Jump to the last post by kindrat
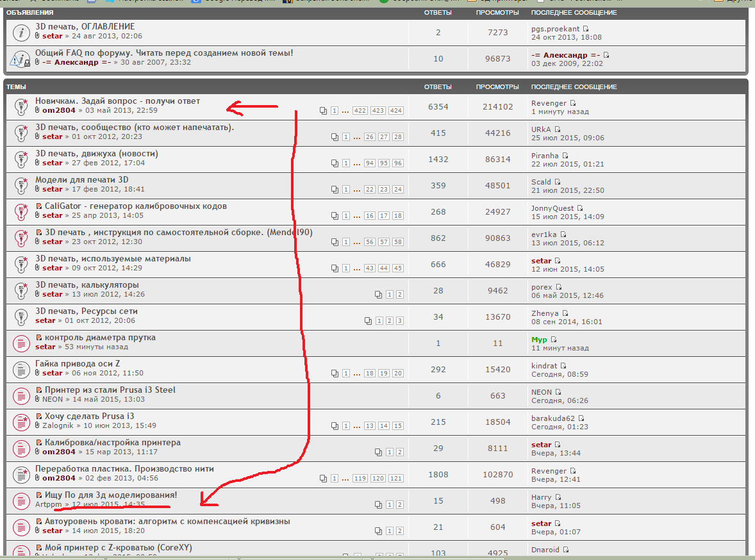Viewport: 755px width, 560px height. [x=563, y=366]
